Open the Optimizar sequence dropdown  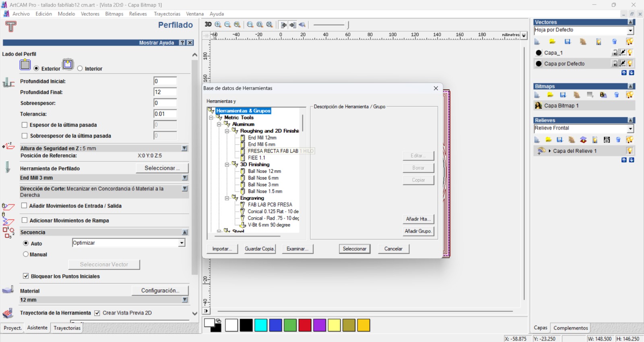coord(182,243)
